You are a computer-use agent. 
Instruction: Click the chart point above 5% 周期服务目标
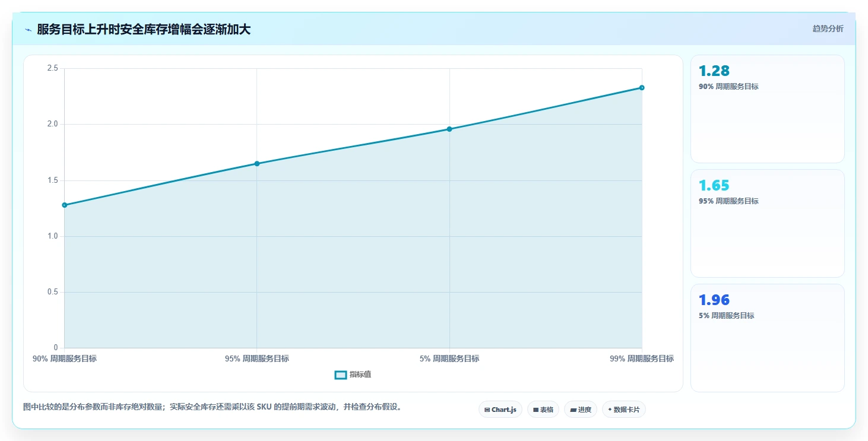(x=449, y=129)
